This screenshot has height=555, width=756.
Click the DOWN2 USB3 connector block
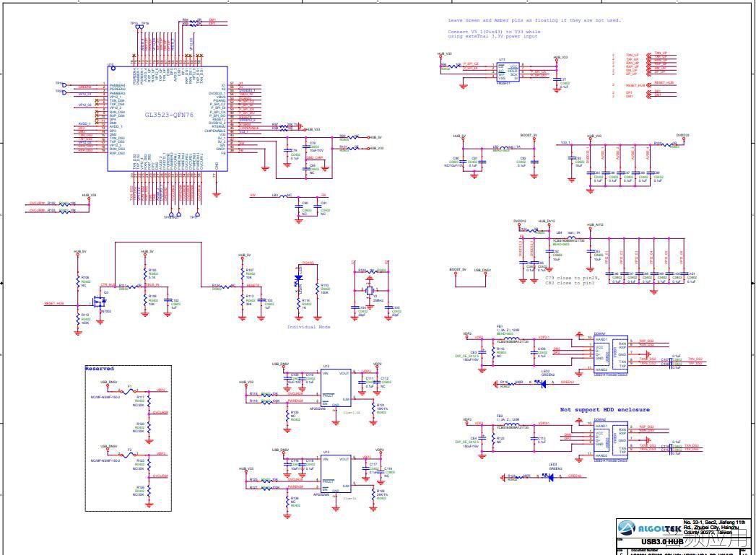[610, 440]
